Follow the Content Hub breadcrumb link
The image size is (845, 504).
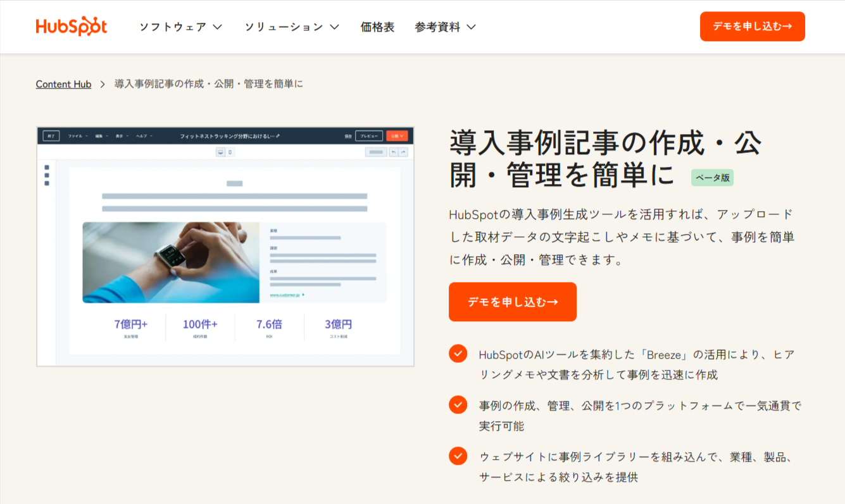pos(63,84)
